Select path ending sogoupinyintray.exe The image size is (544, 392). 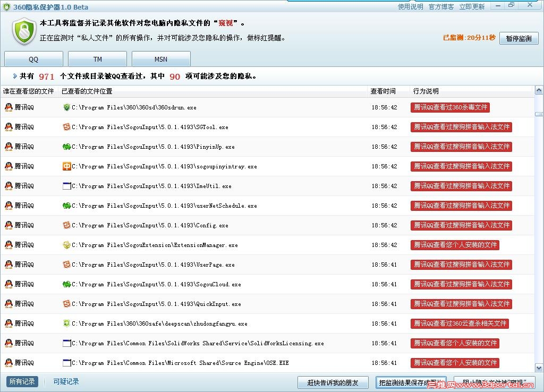[x=165, y=166]
